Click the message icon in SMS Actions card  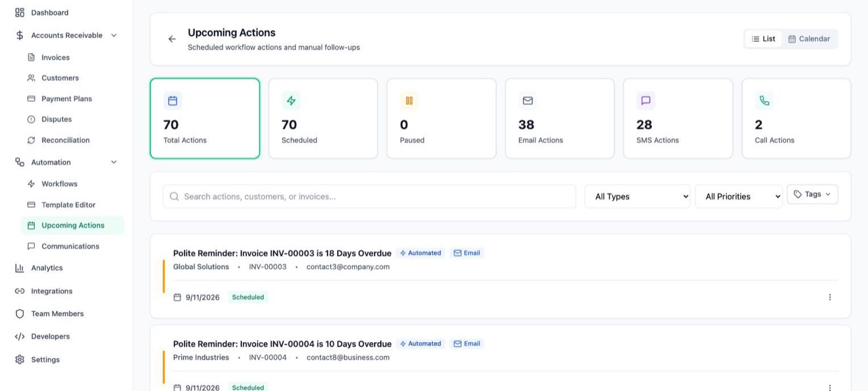click(645, 100)
